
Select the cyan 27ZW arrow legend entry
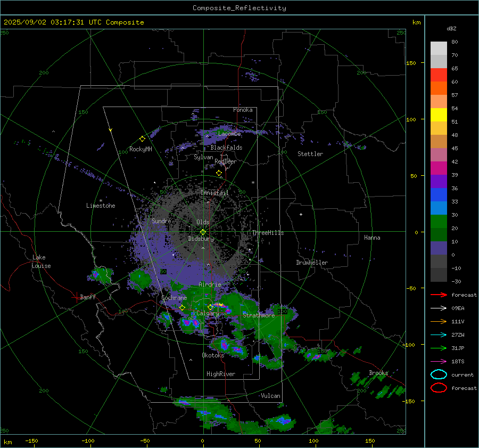439,335
